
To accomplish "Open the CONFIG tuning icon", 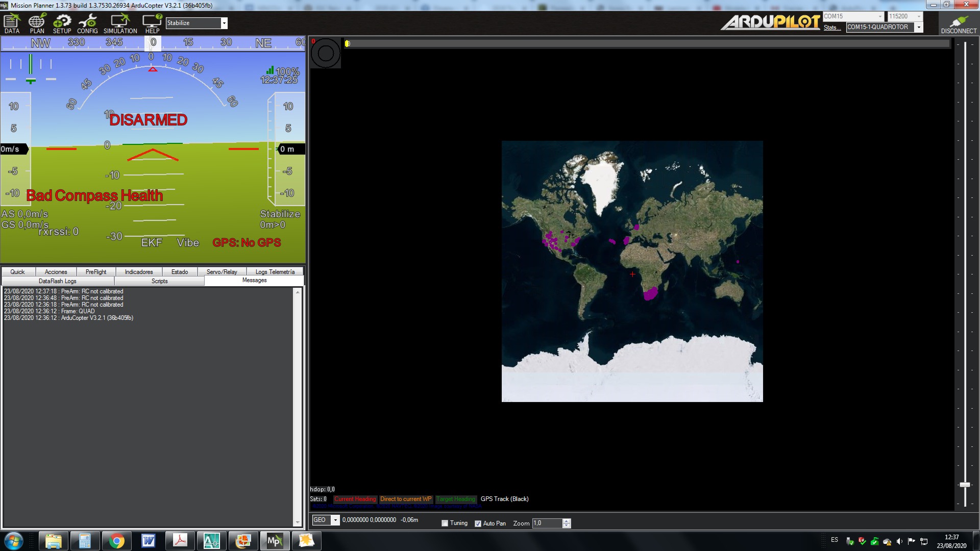I will (87, 23).
